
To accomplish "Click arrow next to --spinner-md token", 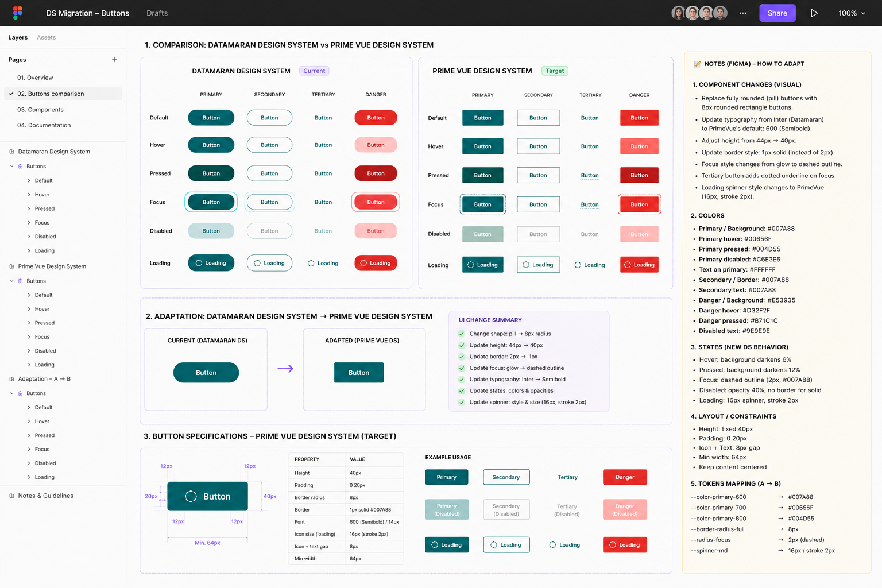I will pyautogui.click(x=780, y=551).
